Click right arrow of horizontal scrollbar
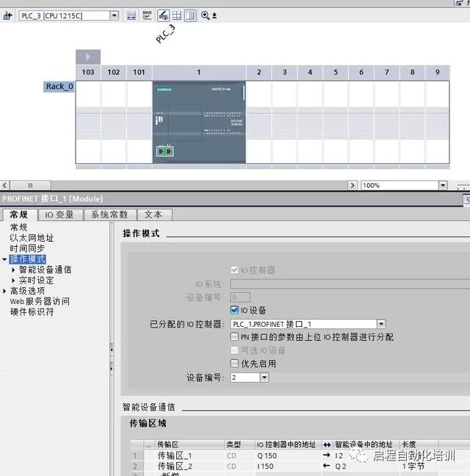 352,185
